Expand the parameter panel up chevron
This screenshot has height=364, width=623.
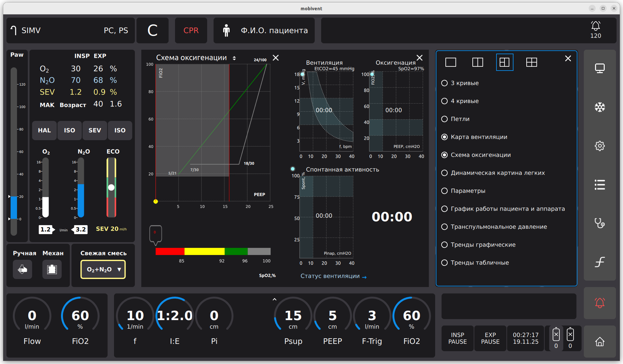pyautogui.click(x=274, y=299)
